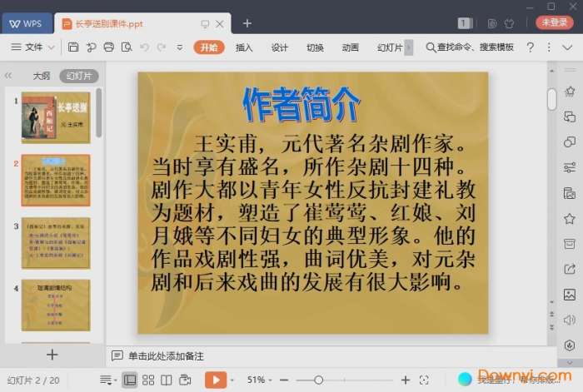Viewport: 583px width, 392px height.
Task: Open the 开始 ribbon tab
Action: (209, 47)
